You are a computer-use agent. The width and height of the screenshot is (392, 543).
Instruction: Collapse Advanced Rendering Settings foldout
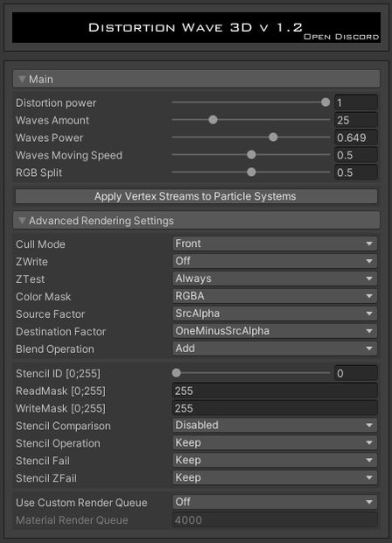(x=22, y=221)
